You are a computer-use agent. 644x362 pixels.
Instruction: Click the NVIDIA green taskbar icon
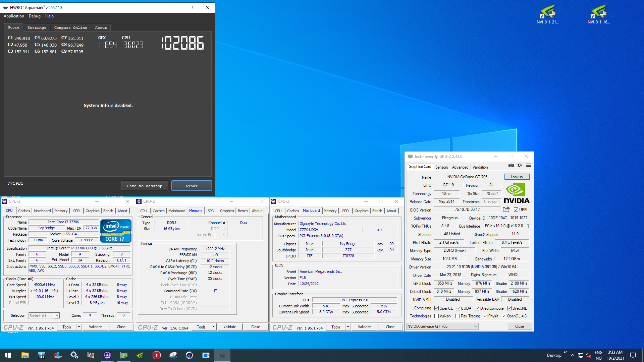click(x=140, y=355)
